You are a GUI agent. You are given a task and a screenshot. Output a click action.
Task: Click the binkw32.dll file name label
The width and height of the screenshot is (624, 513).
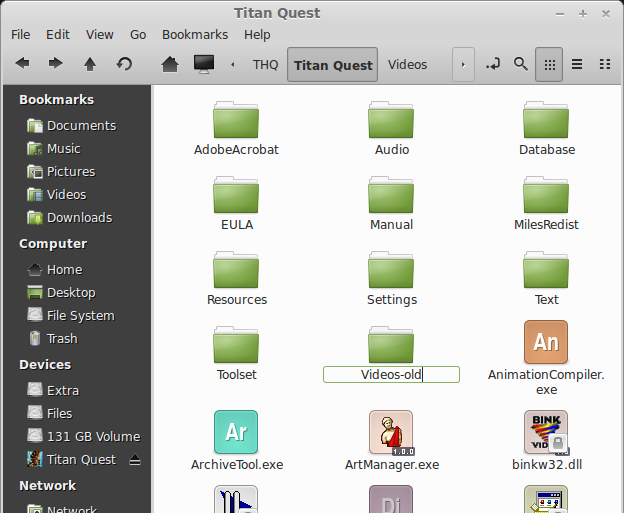(x=547, y=465)
